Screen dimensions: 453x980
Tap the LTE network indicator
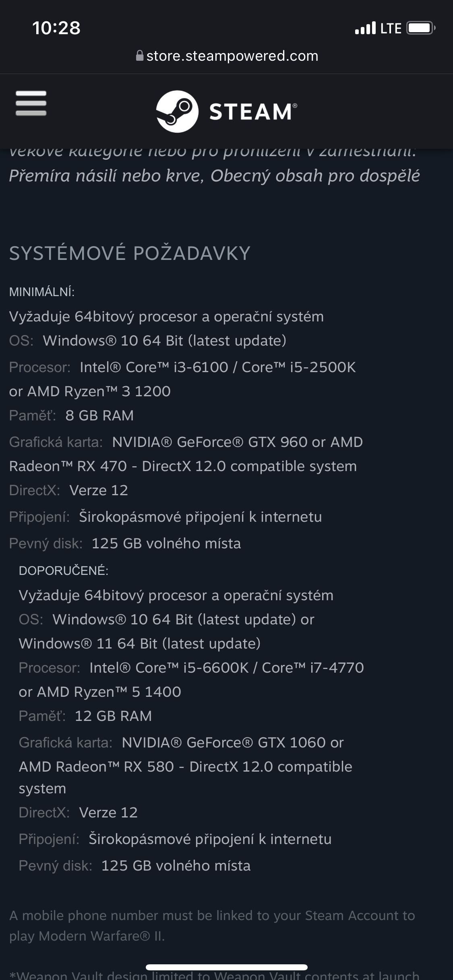click(x=391, y=28)
